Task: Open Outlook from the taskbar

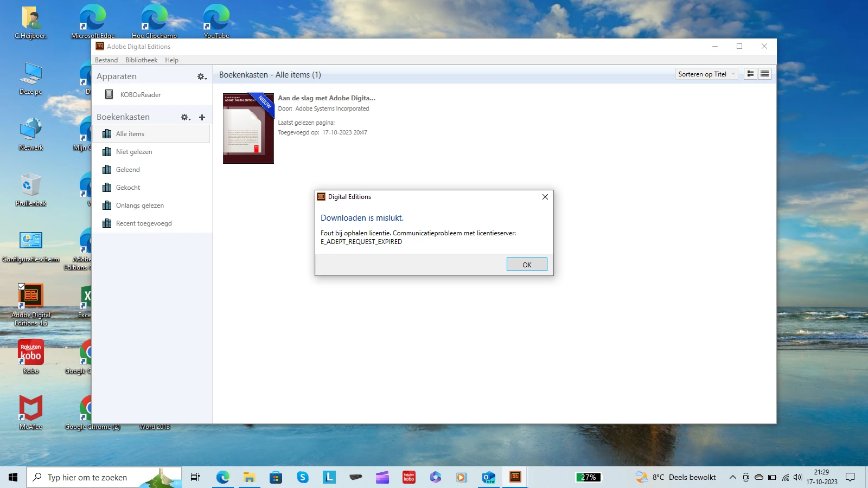Action: (x=489, y=477)
